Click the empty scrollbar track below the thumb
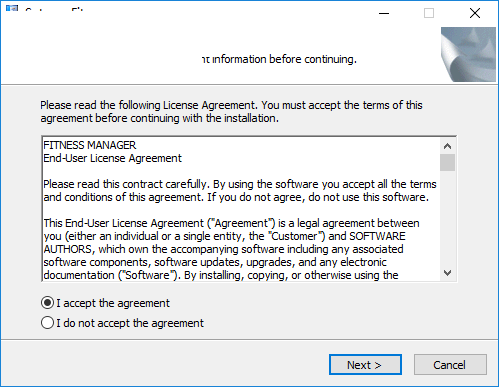This screenshot has height=387, width=499. [447, 218]
